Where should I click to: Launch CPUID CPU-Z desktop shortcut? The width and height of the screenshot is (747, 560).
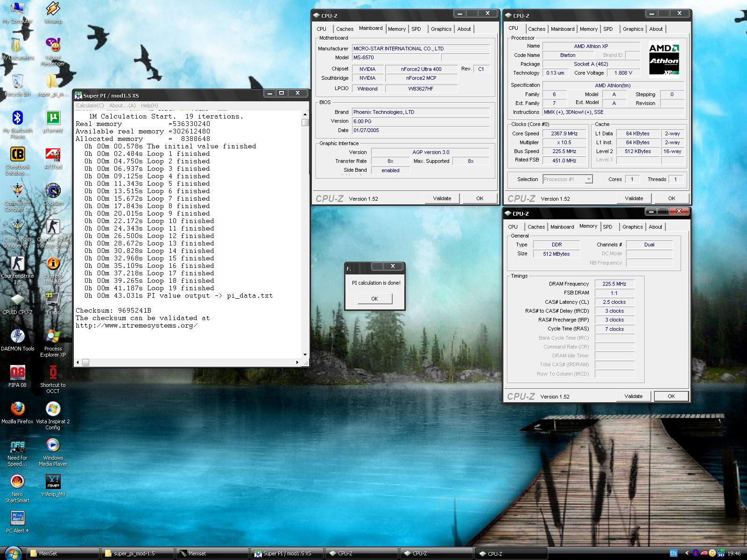click(17, 304)
